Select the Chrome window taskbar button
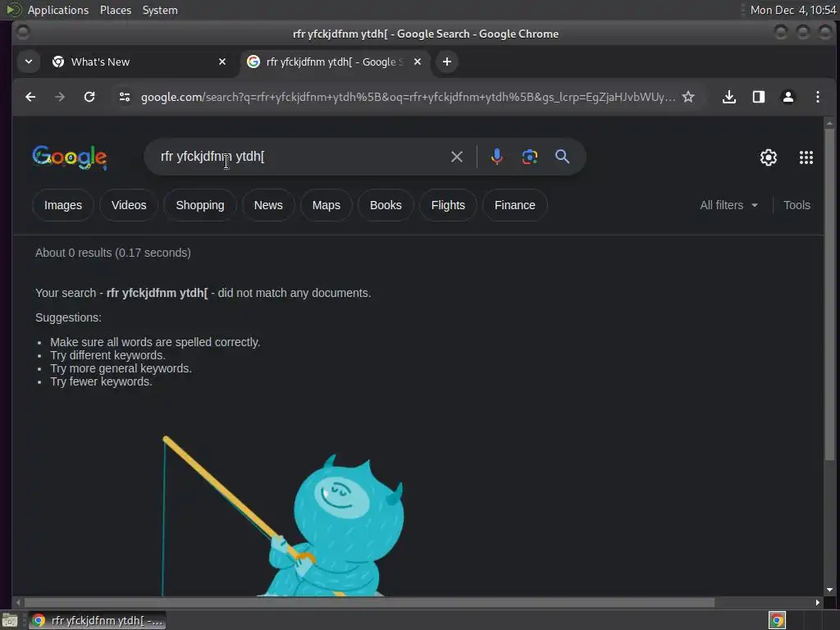Viewport: 840px width, 630px height. tap(97, 620)
